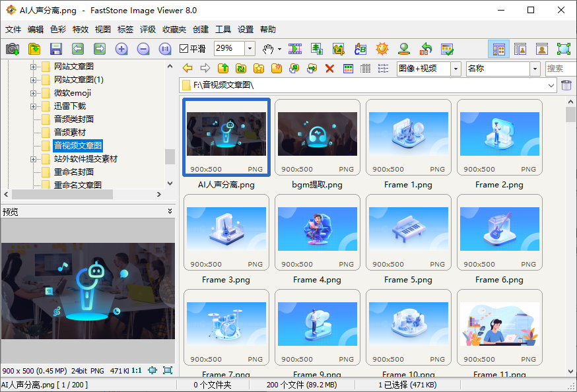Click the Save floppy disk icon
This screenshot has width=577, height=392.
55,49
